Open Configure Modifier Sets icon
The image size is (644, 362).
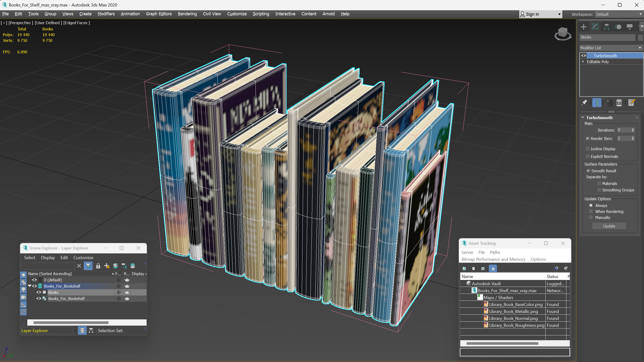tap(631, 103)
